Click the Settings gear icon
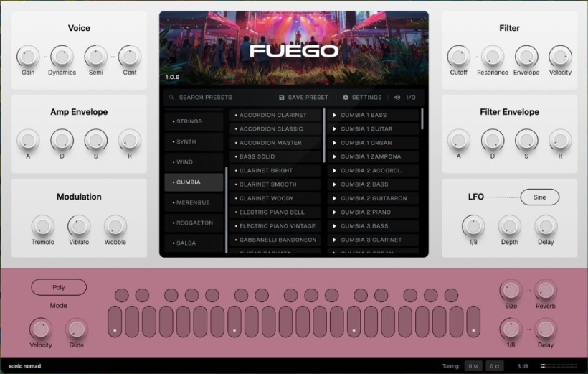The width and height of the screenshot is (588, 374). click(346, 97)
